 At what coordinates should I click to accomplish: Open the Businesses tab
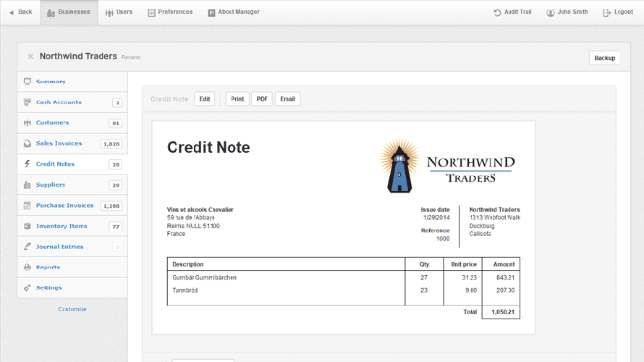click(69, 12)
